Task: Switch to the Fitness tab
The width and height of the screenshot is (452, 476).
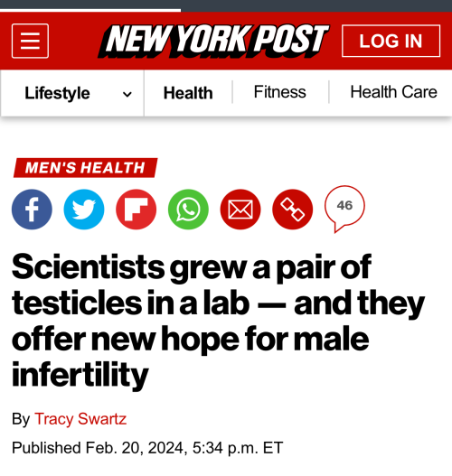Action: pos(279,92)
